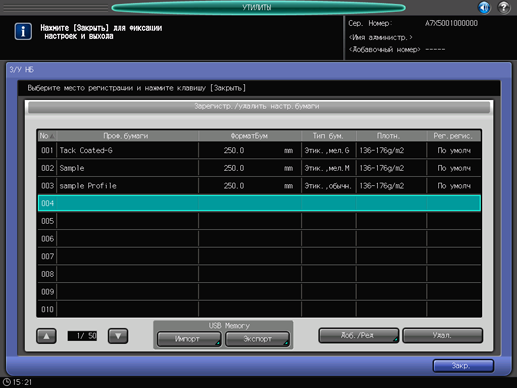
Task: Click the sound/accessibility speaker icon
Action: (484, 7)
